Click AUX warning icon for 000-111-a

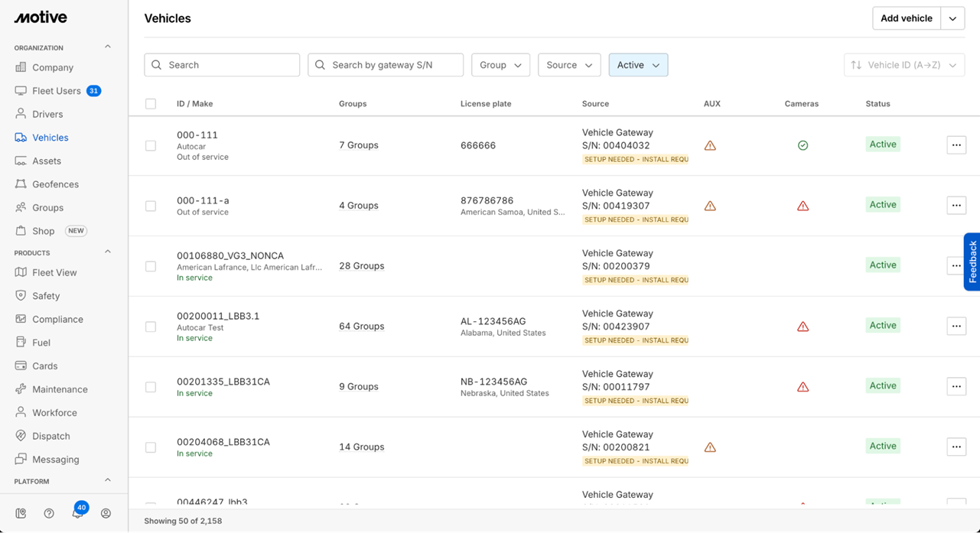click(x=710, y=206)
